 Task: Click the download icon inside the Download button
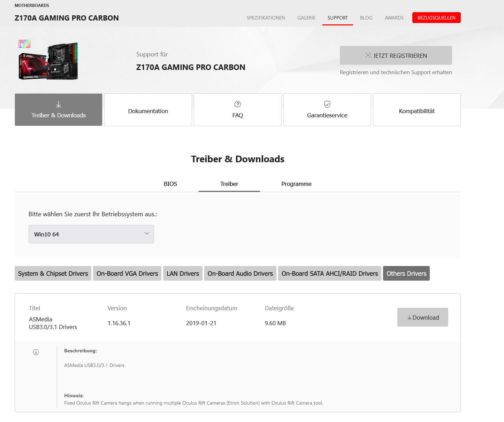coord(410,317)
